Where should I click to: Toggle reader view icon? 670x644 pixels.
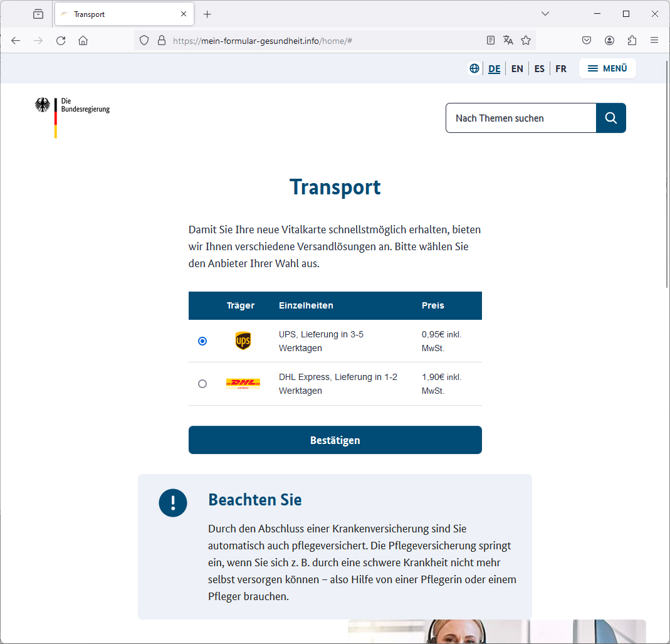[491, 40]
